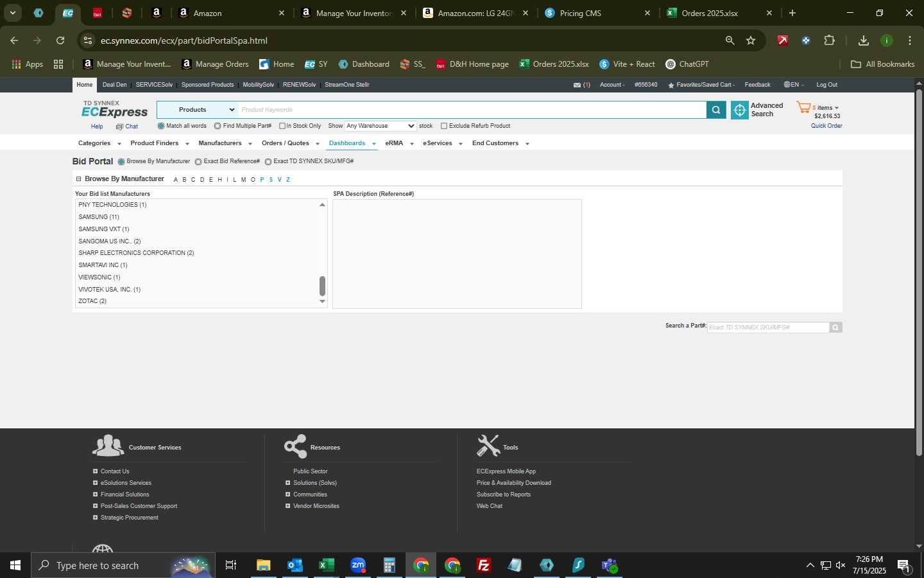
Task: Select ZOTAC (2) in the manufacturer list
Action: click(92, 301)
